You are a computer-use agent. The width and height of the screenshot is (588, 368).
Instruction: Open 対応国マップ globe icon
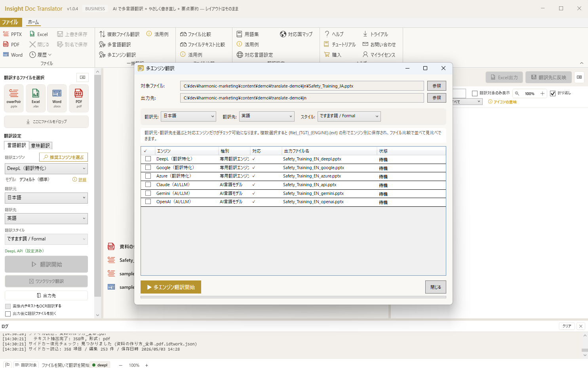tap(283, 34)
